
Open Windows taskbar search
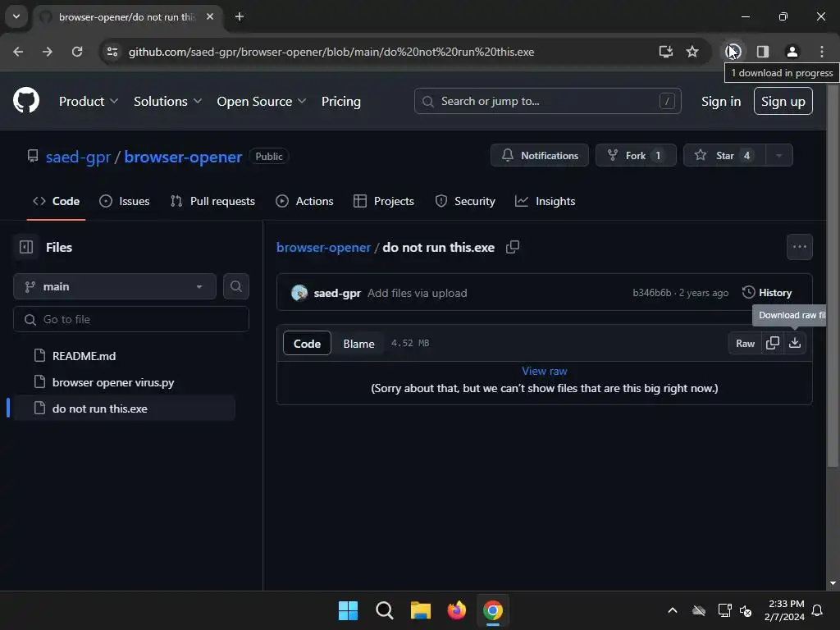(x=384, y=610)
